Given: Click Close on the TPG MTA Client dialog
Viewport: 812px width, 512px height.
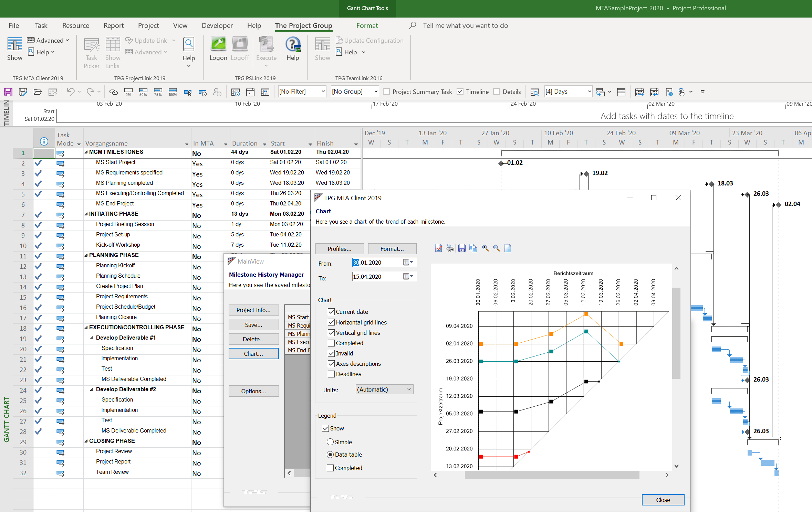Looking at the screenshot, I should [663, 500].
